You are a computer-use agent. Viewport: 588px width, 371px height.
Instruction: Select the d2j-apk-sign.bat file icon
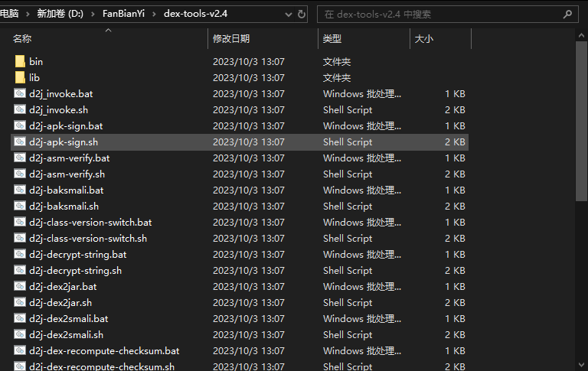pos(20,125)
